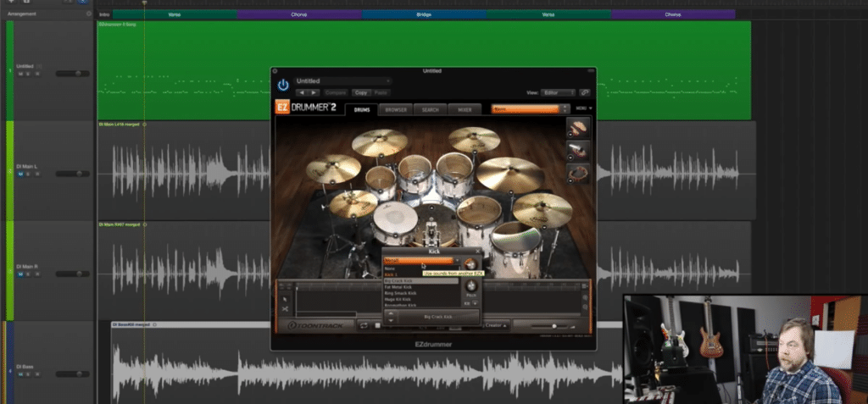Image resolution: width=868 pixels, height=404 pixels.
Task: Zoom out the EZdrummer song track
Action: tap(585, 306)
